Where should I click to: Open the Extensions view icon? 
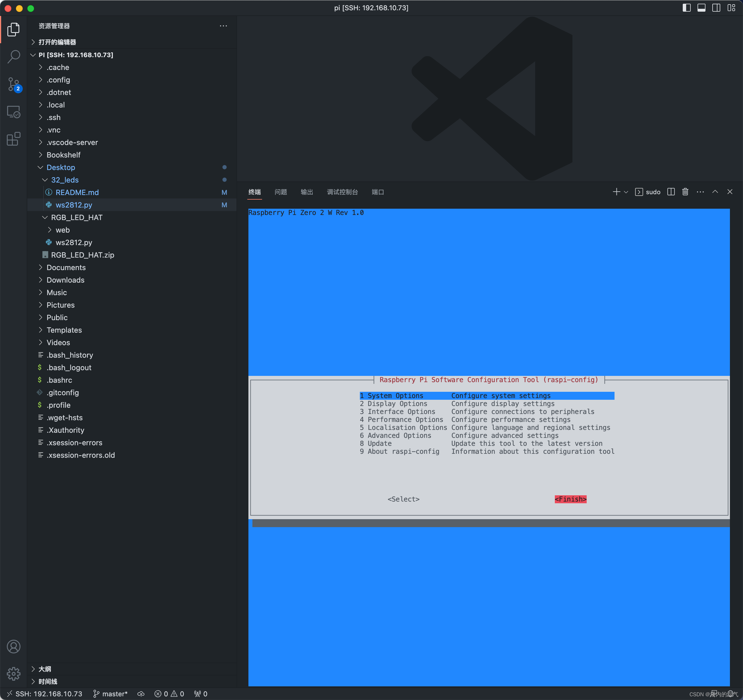14,139
